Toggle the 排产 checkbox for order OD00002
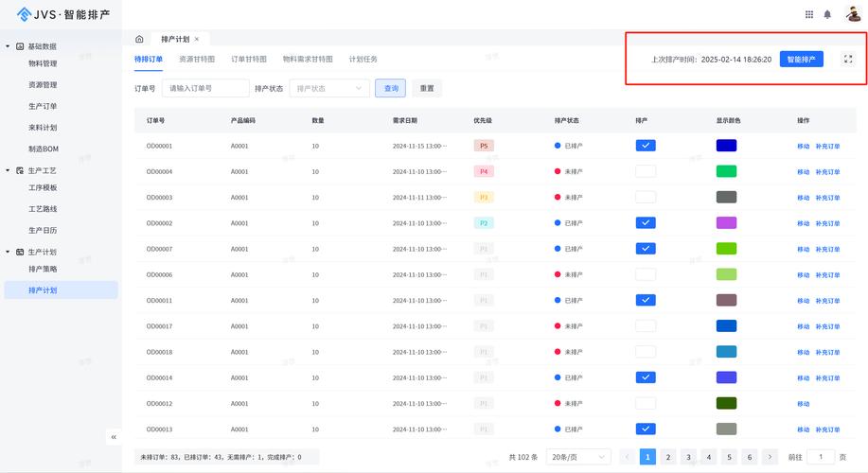Image resolution: width=868 pixels, height=473 pixels. [645, 223]
